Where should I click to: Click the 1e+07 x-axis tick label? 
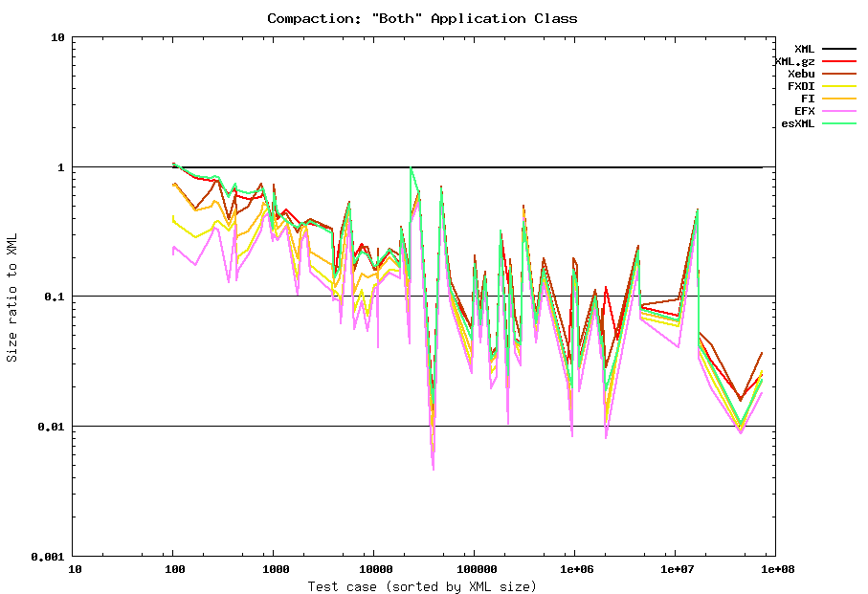point(675,569)
